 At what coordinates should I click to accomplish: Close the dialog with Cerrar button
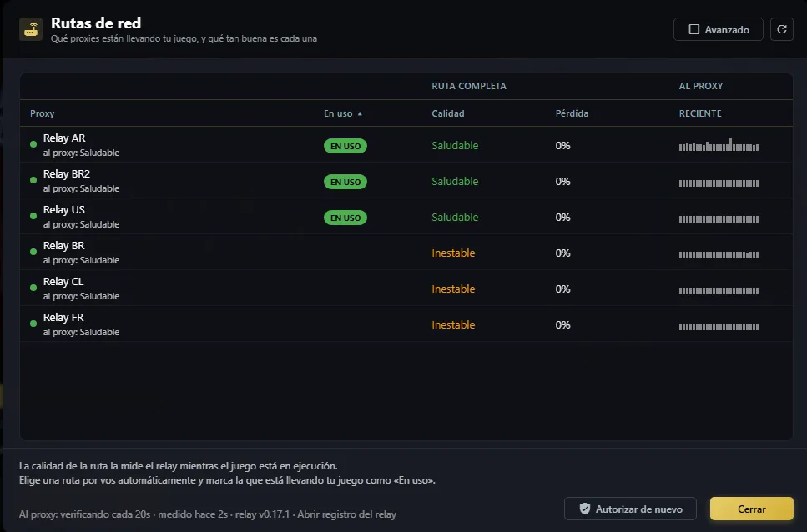click(751, 509)
